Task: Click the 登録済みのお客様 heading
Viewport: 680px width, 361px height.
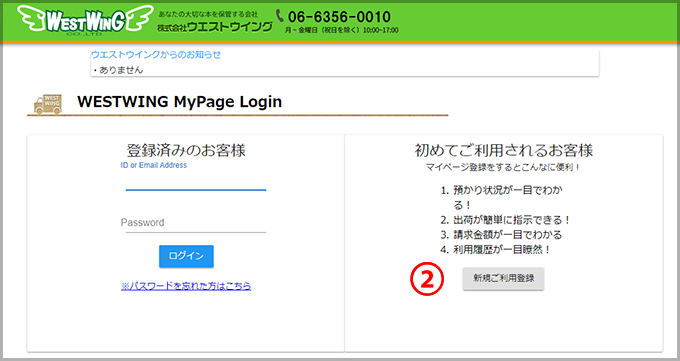Action: 186,151
